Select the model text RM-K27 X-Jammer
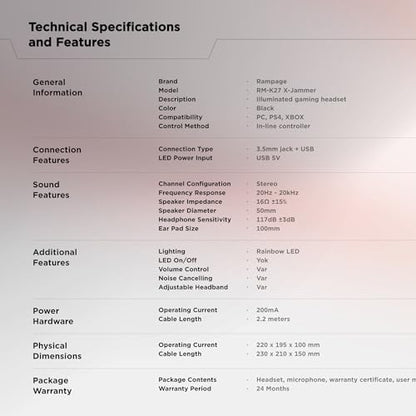The width and height of the screenshot is (416, 416). [x=286, y=90]
